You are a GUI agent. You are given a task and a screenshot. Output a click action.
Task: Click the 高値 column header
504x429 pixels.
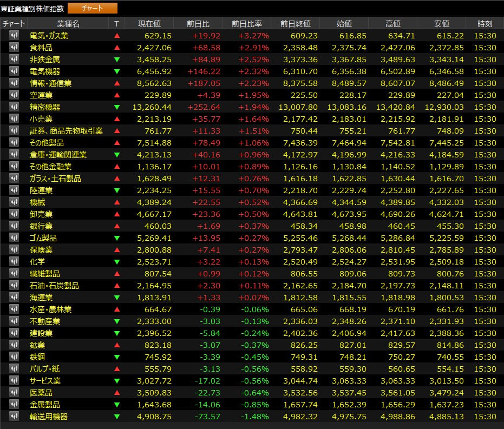point(392,24)
